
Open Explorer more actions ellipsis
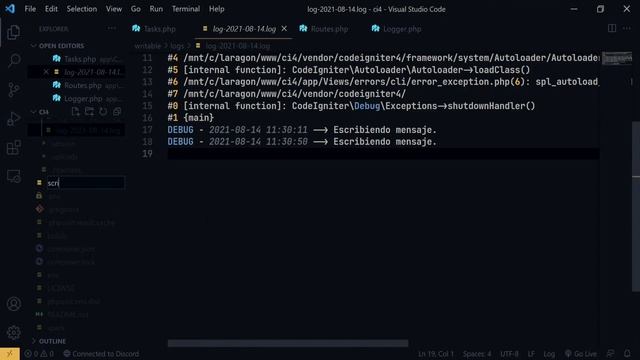pos(111,29)
